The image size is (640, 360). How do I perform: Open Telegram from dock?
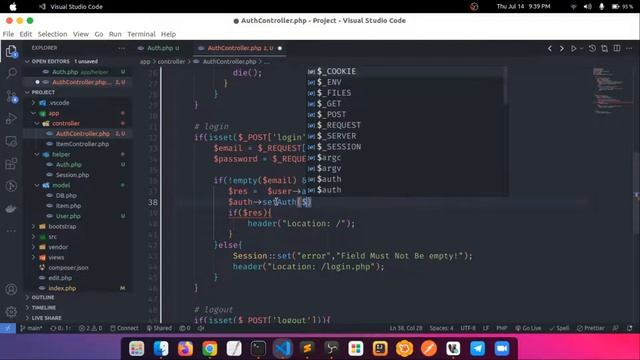tap(477, 349)
